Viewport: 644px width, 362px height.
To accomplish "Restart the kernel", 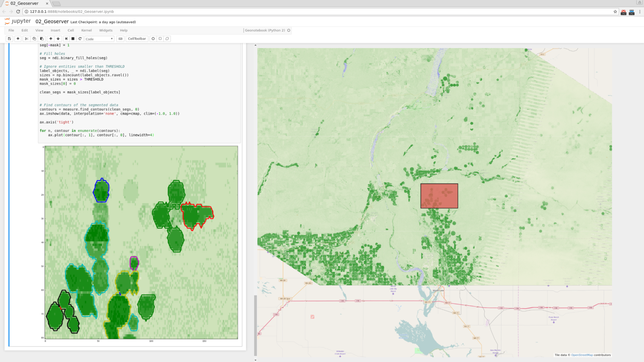I will coord(80,39).
